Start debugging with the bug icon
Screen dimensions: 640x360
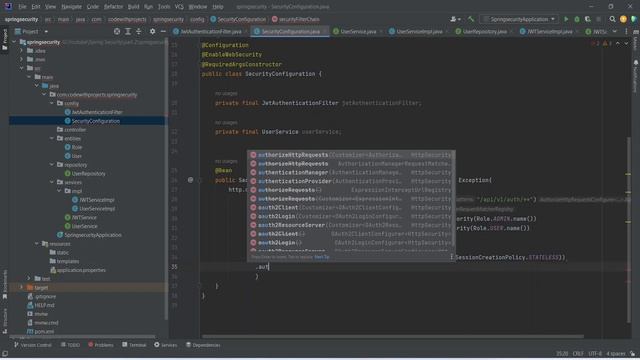tap(577, 19)
